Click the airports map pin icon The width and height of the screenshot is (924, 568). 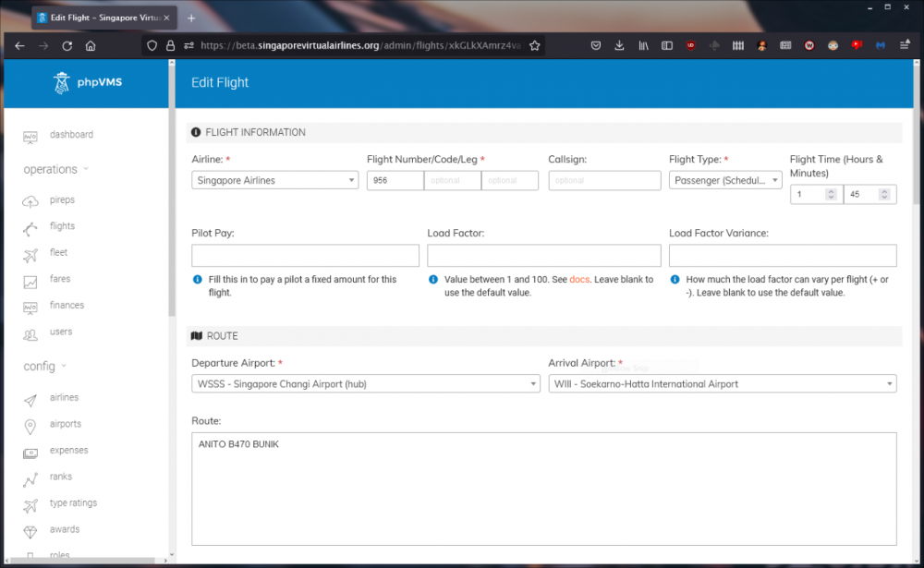tap(30, 425)
